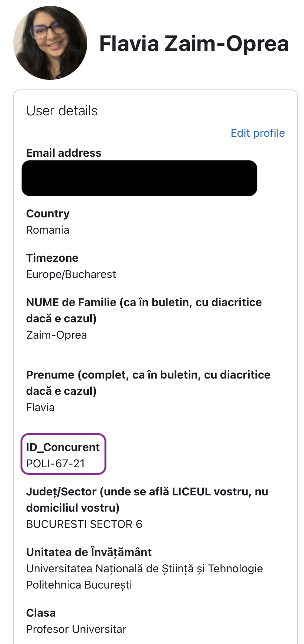This screenshot has width=304, height=644.
Task: Click the Flavia Zaim-Oprea name heading
Action: [x=194, y=44]
